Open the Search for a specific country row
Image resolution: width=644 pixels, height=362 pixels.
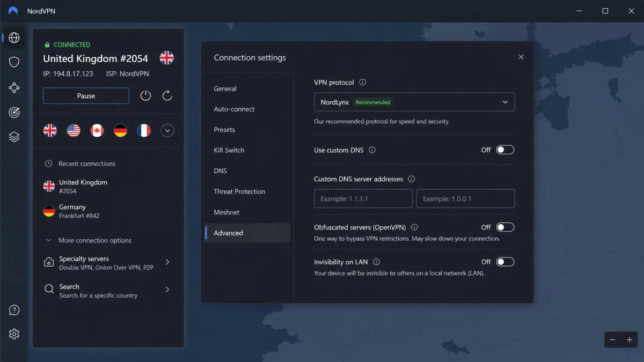click(x=108, y=291)
